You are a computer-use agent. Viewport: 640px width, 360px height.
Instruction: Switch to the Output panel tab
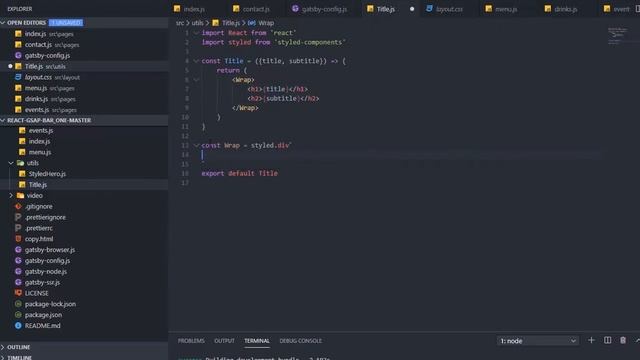point(224,341)
